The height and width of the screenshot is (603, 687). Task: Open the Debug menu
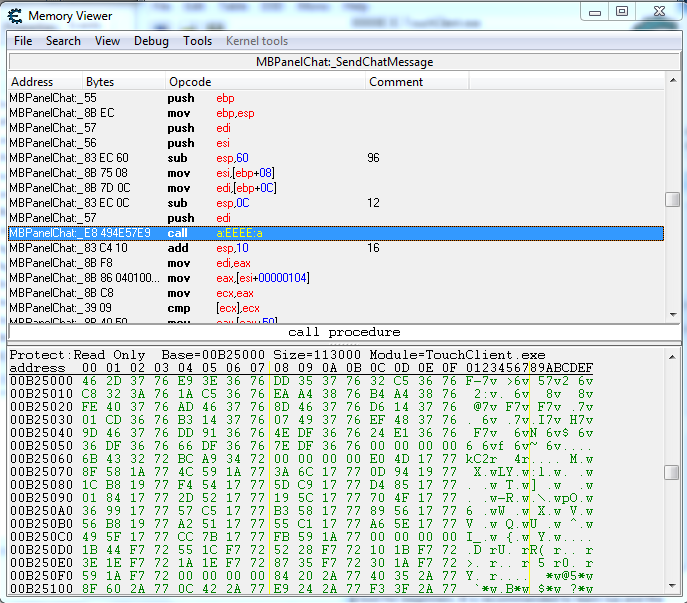[151, 41]
